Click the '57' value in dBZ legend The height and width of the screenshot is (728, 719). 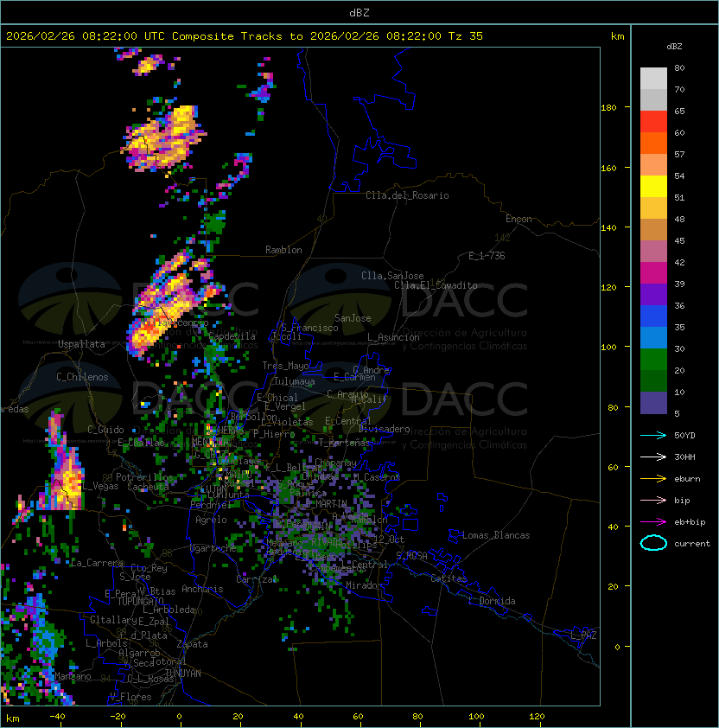point(679,154)
